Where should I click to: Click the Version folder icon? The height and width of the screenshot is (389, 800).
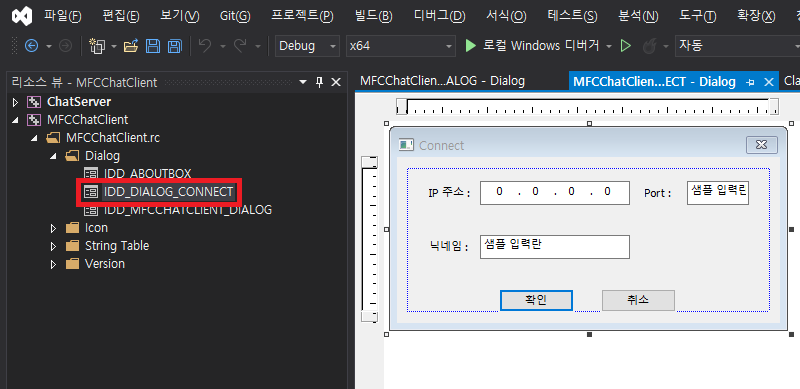(x=72, y=264)
